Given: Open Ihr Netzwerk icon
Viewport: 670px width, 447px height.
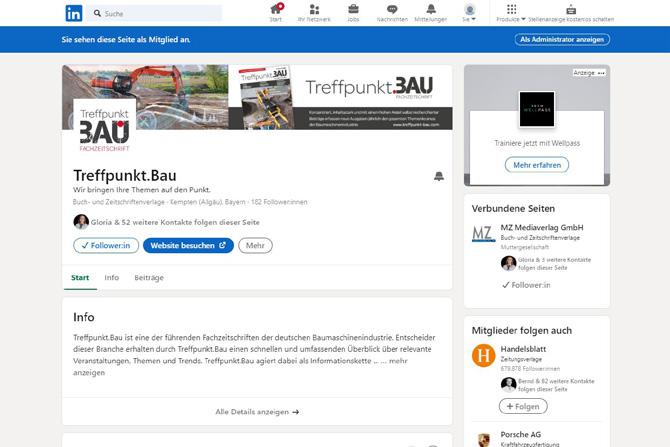Looking at the screenshot, I should (314, 12).
